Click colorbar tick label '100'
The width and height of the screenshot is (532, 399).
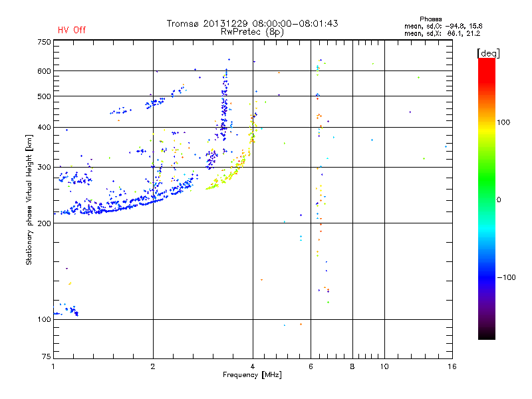click(503, 122)
